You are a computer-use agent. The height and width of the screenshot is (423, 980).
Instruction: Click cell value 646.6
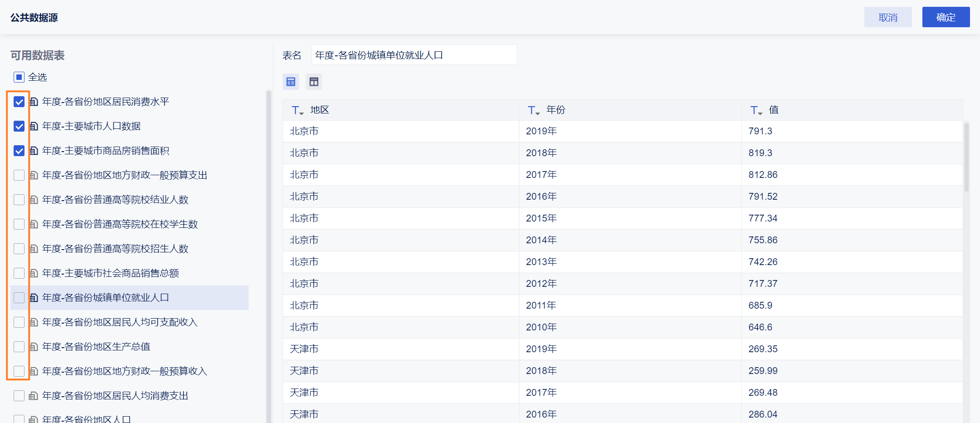pyautogui.click(x=760, y=327)
